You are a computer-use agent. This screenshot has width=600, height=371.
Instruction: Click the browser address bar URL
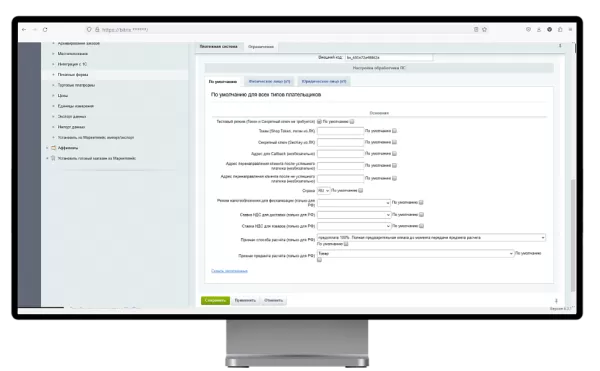pos(125,29)
